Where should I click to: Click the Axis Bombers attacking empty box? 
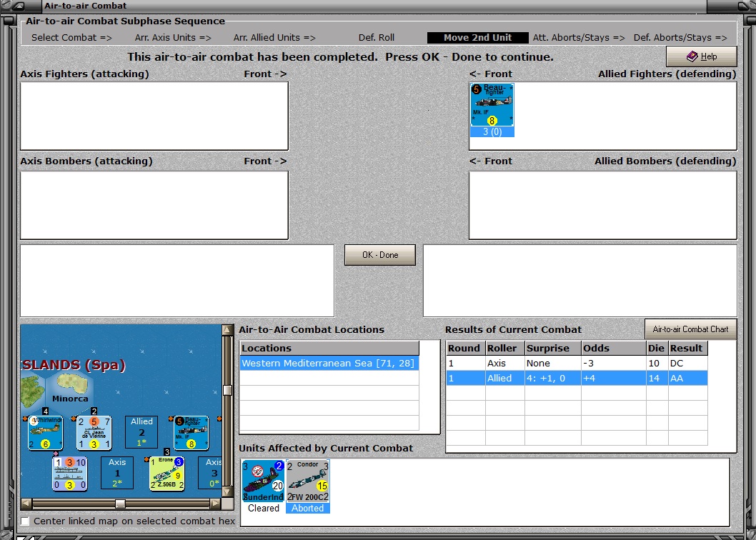point(154,205)
